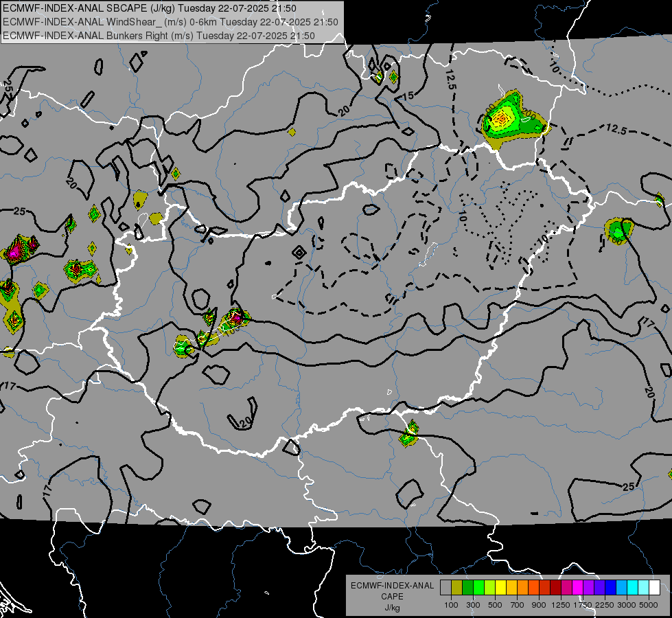
Task: Select the pure blue legend swatch
Action: click(611, 587)
